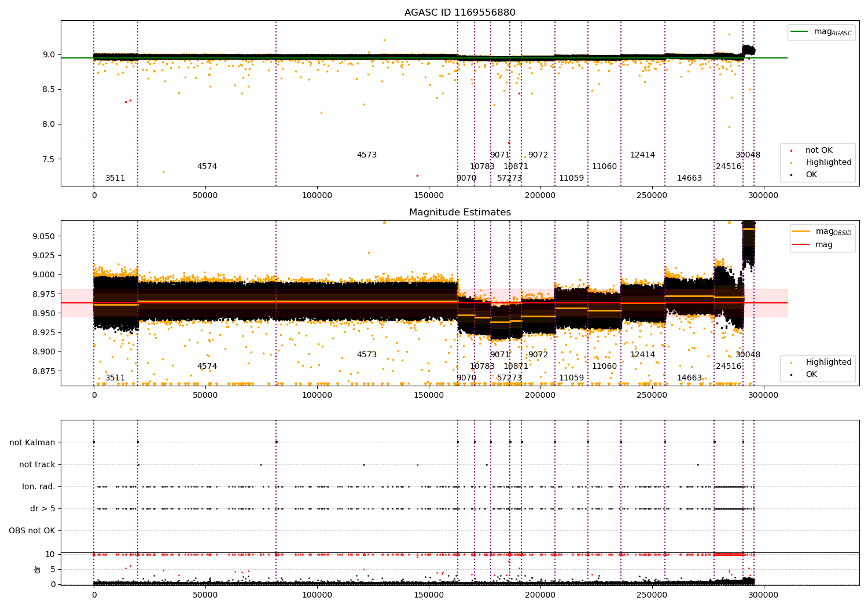The width and height of the screenshot is (868, 608).
Task: Click the 'OBS not OK' axis label
Action: [32, 531]
